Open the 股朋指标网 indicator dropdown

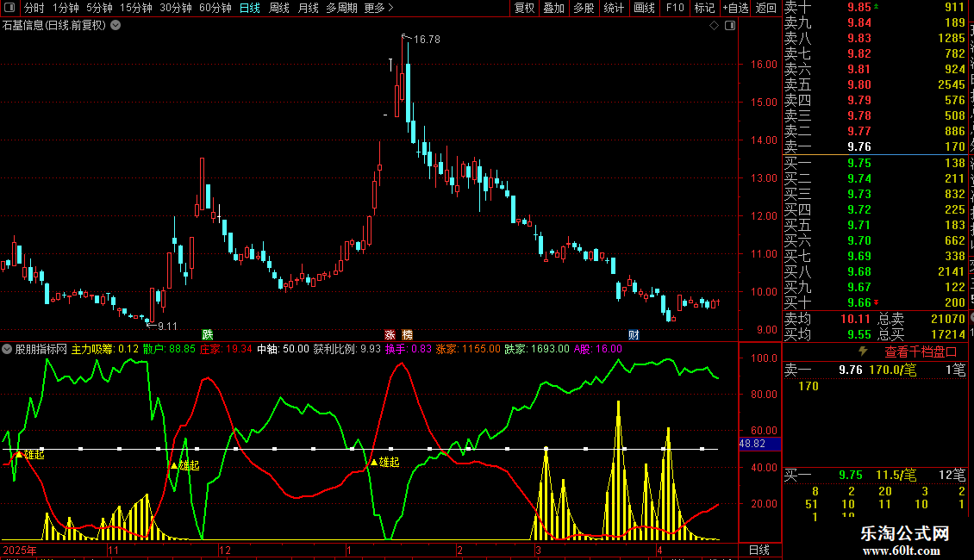[x=8, y=349]
